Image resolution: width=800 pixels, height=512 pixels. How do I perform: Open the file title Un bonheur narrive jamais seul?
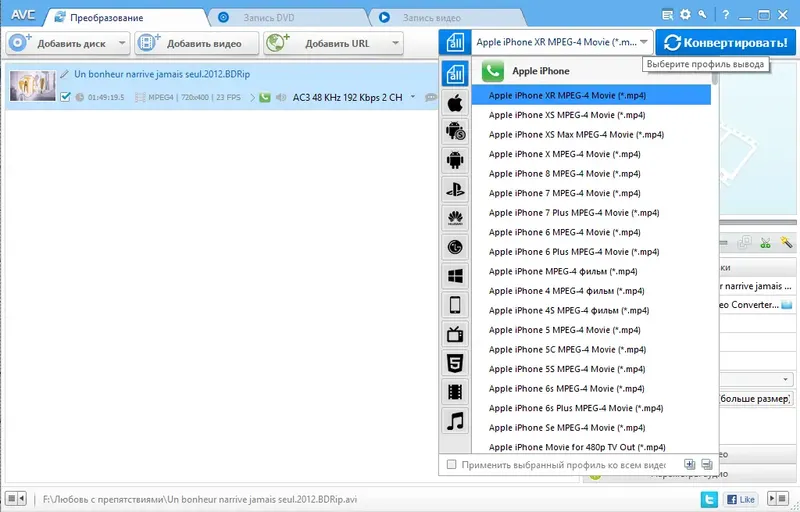(x=162, y=74)
